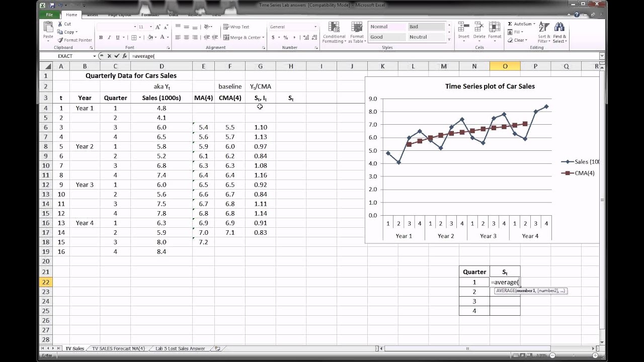
Task: Click in the formula bar input
Action: click(364, 56)
